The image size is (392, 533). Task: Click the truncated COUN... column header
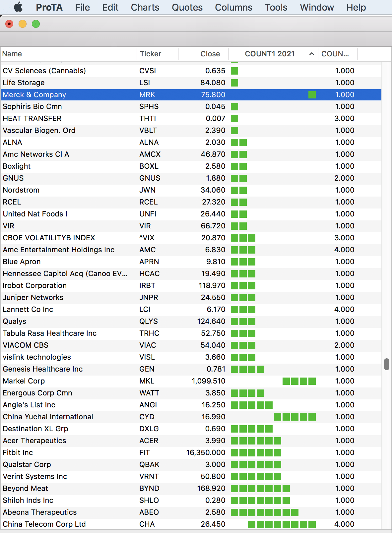pos(338,54)
